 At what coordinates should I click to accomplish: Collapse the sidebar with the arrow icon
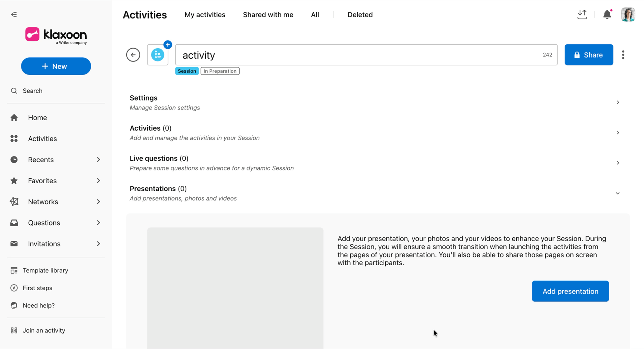(14, 15)
